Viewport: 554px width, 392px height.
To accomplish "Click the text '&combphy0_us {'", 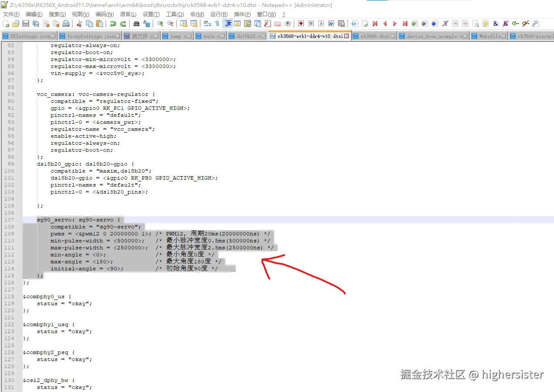I will 47,297.
